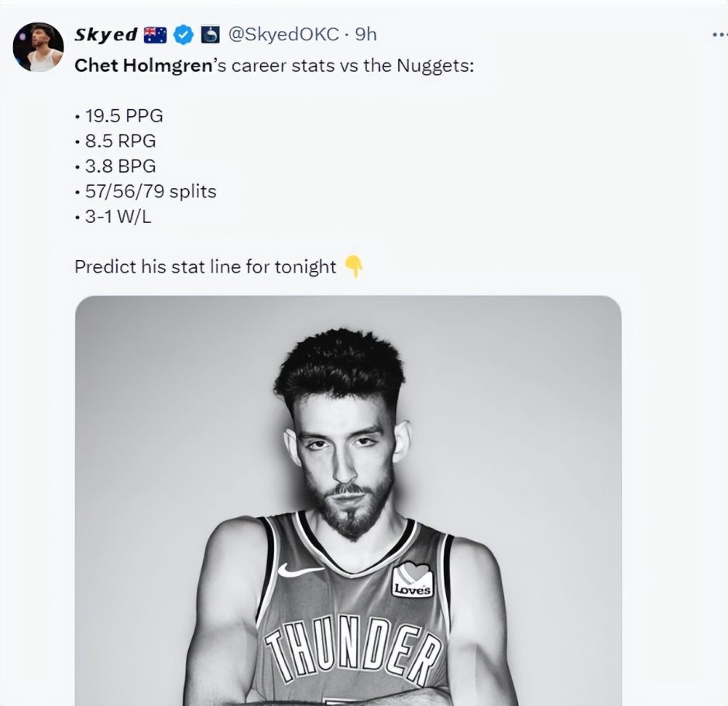Click the 9h timestamp
This screenshot has width=728, height=706.
click(366, 35)
